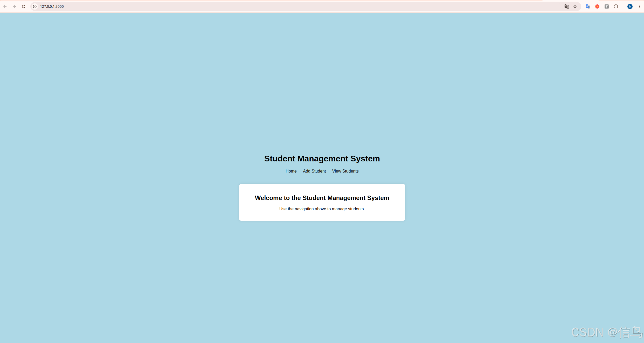Open the profile avatar labeled b
644x343 pixels.
630,6
